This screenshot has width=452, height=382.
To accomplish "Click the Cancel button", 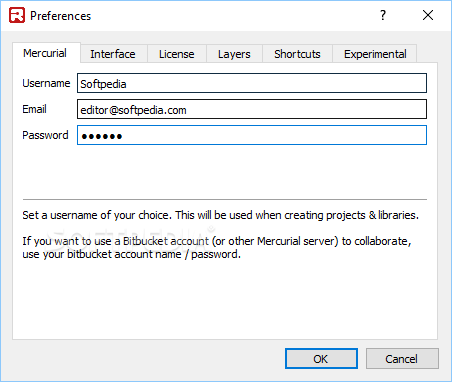I will (402, 359).
